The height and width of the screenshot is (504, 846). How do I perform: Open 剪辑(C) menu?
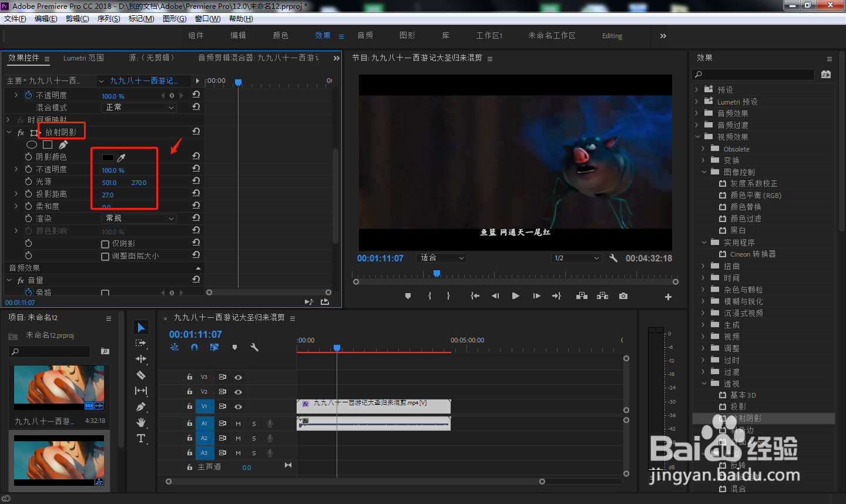[x=77, y=19]
